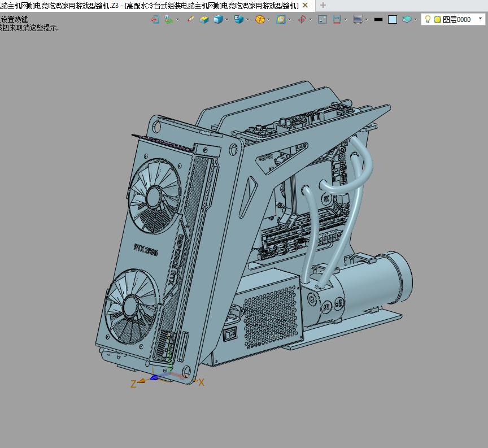Click the monitor display settings icon

[x=358, y=19]
